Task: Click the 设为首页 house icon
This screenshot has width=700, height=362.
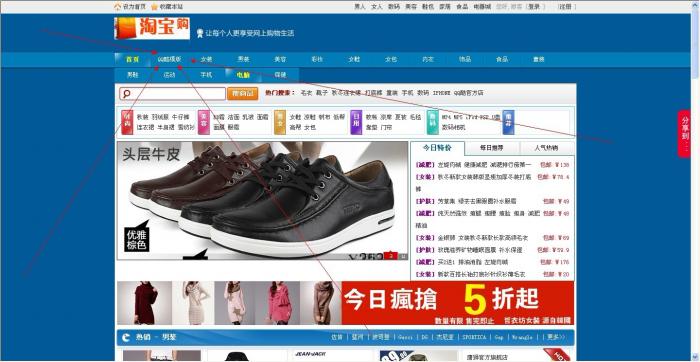Action: point(117,7)
